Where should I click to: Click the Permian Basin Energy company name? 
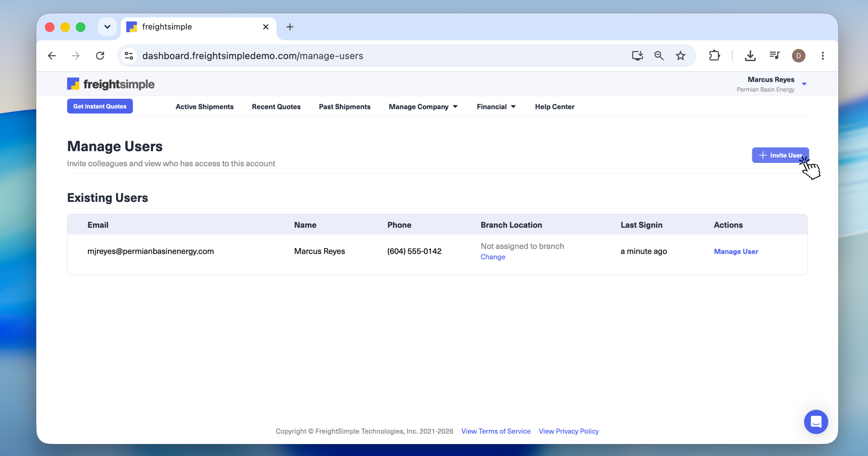coord(765,89)
